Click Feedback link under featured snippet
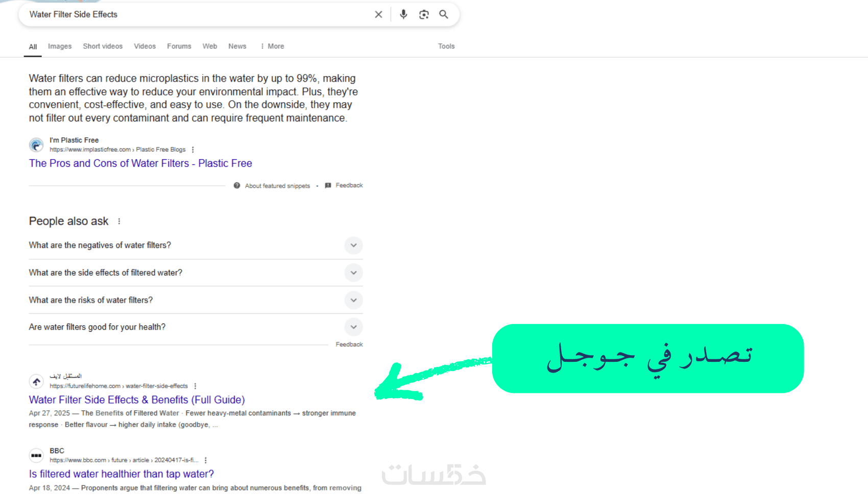The width and height of the screenshot is (868, 495). pos(349,185)
